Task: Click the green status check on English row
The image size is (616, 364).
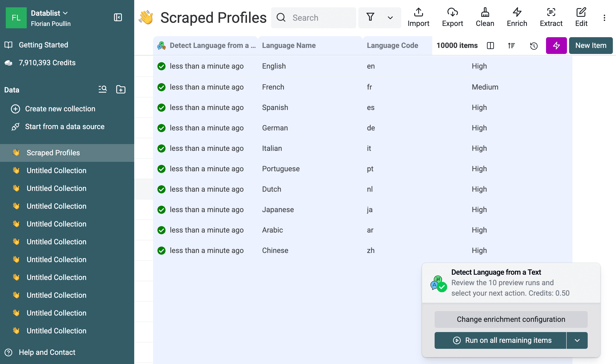Action: 161,66
